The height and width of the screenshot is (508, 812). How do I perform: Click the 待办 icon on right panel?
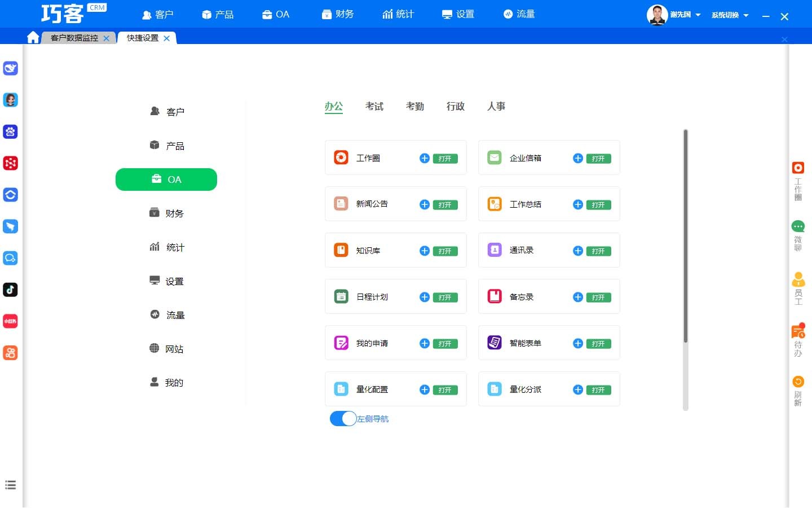[x=798, y=332]
